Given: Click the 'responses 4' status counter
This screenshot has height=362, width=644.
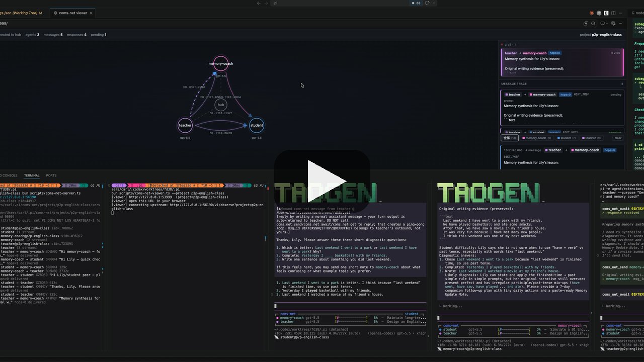Looking at the screenshot, I should point(77,35).
